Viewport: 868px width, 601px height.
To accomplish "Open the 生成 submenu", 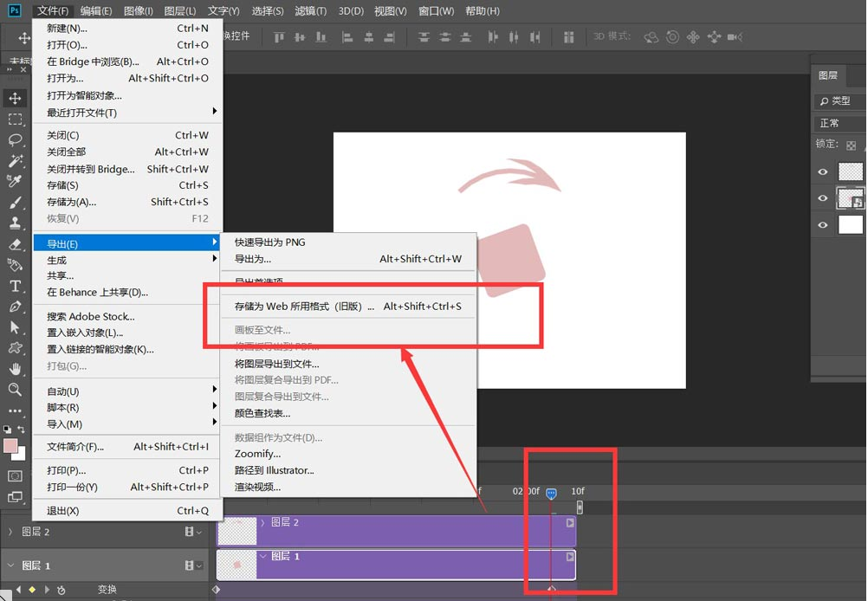I will coord(128,260).
